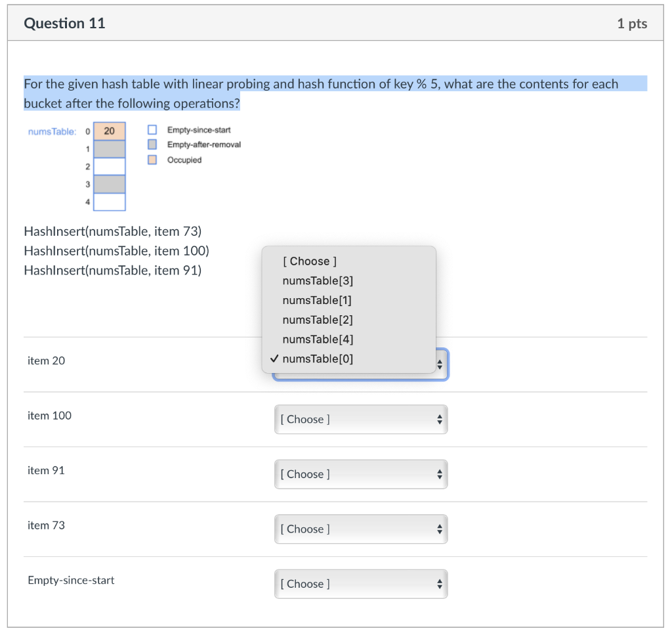Click bucket 4 of numsTable
The width and height of the screenshot is (672, 637).
pos(109,202)
